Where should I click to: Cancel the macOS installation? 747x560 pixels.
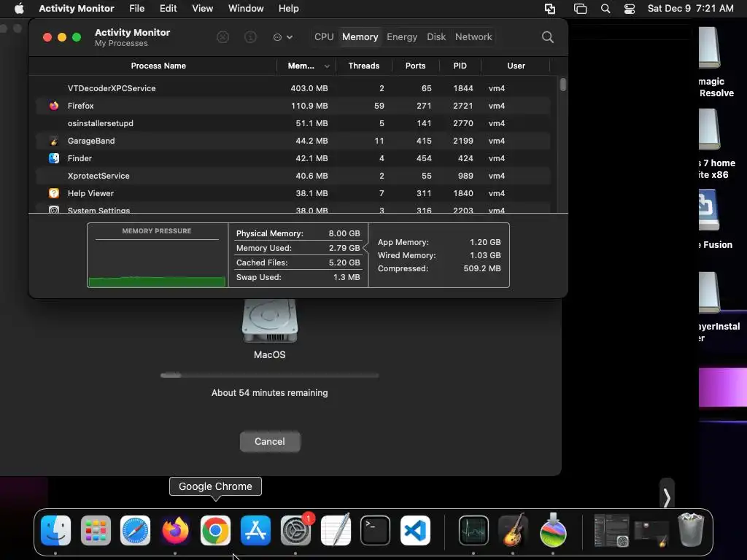pos(270,441)
